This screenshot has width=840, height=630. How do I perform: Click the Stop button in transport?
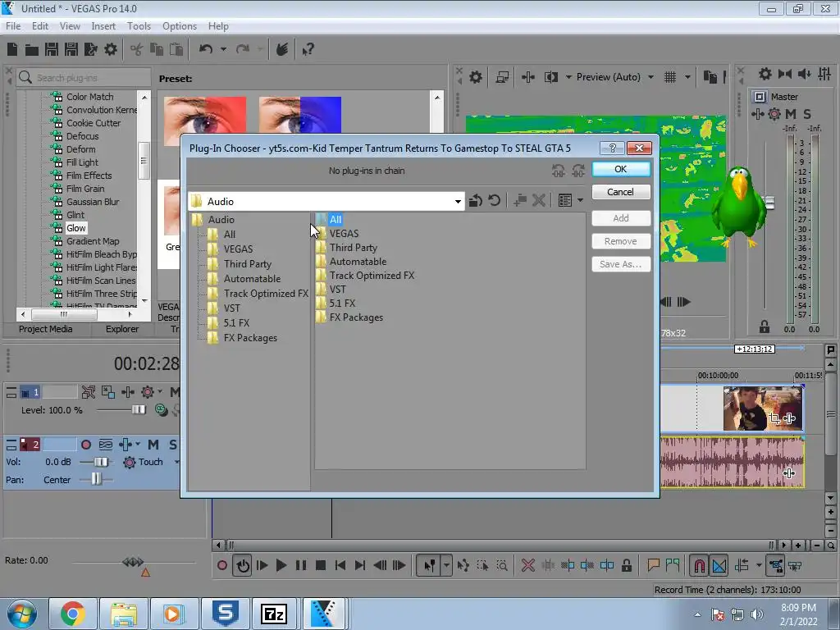pos(321,565)
